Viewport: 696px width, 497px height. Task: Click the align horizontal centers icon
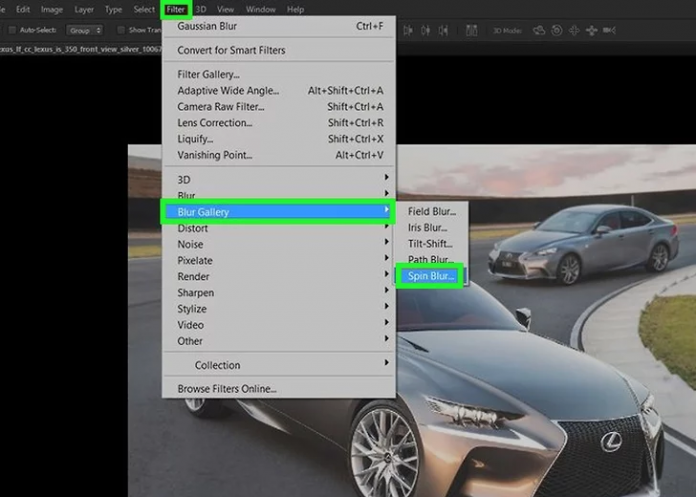pos(428,30)
